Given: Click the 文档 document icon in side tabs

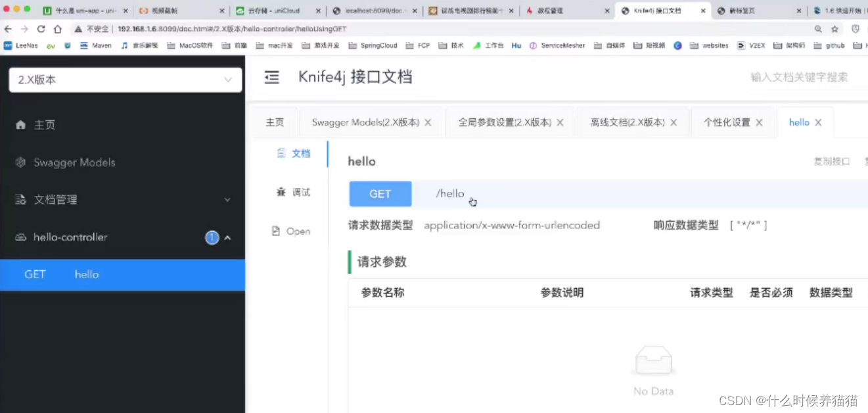Looking at the screenshot, I should tap(281, 153).
